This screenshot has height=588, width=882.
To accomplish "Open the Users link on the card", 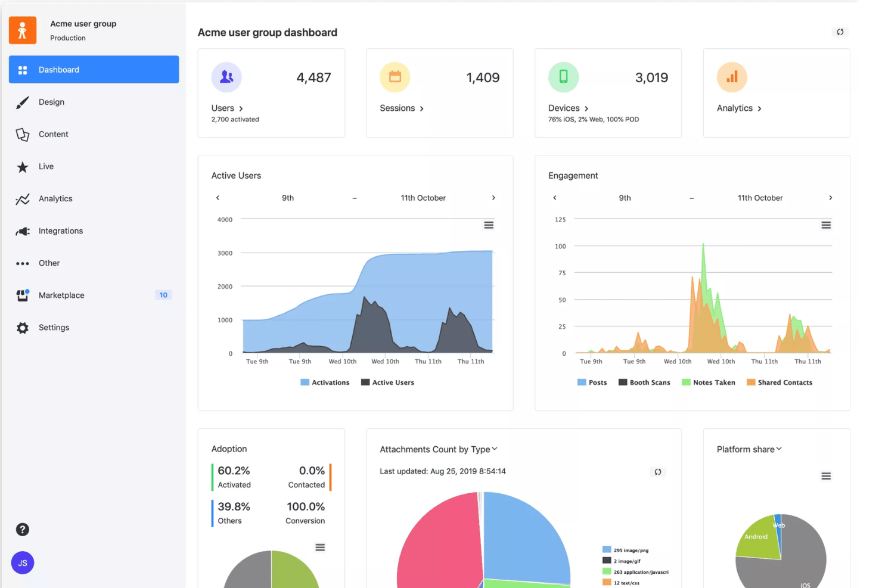I will click(227, 108).
